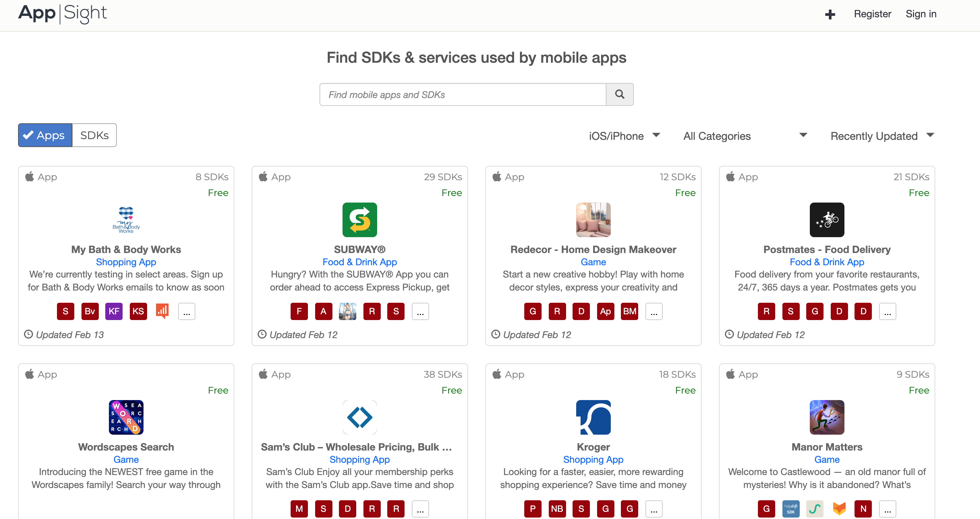Click the Kroger app title
Screen dimensions: 980x519
click(x=593, y=447)
